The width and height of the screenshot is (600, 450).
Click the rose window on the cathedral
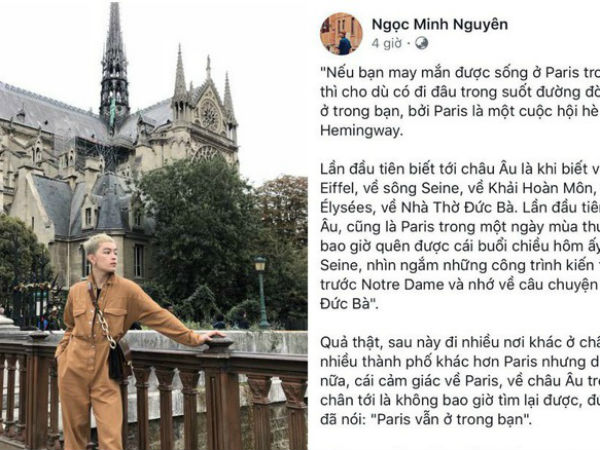pos(210,114)
